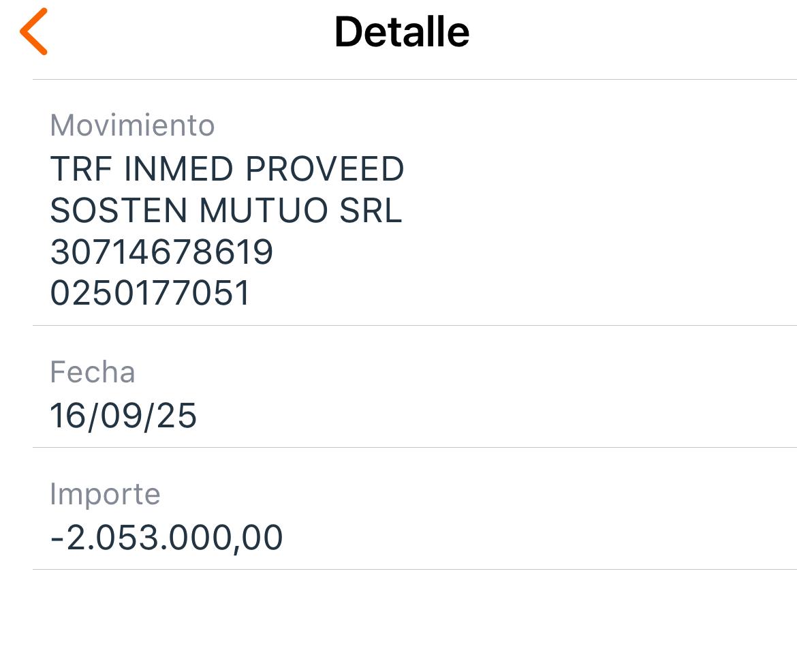Click the word PROVEED
The width and height of the screenshot is (797, 672).
click(324, 169)
